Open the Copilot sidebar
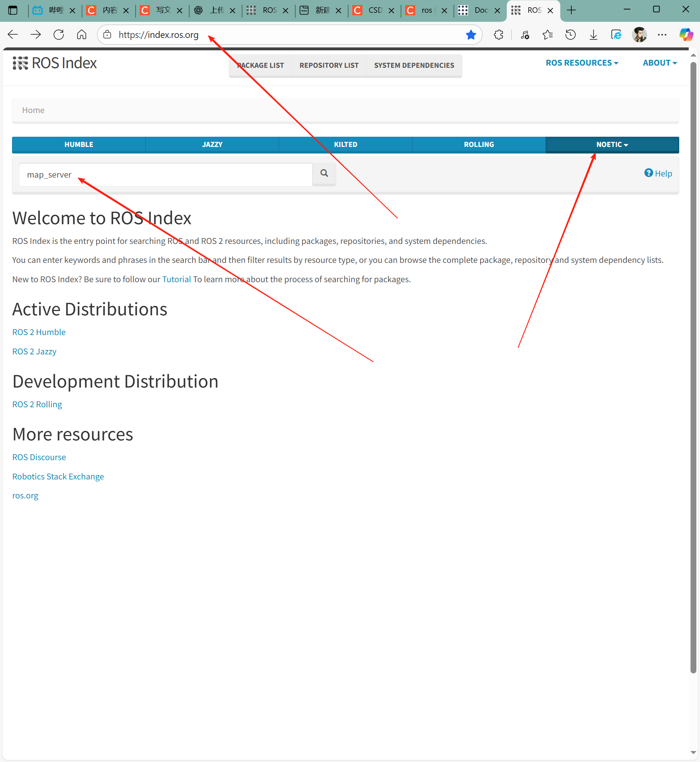This screenshot has height=762, width=700. 686,35
